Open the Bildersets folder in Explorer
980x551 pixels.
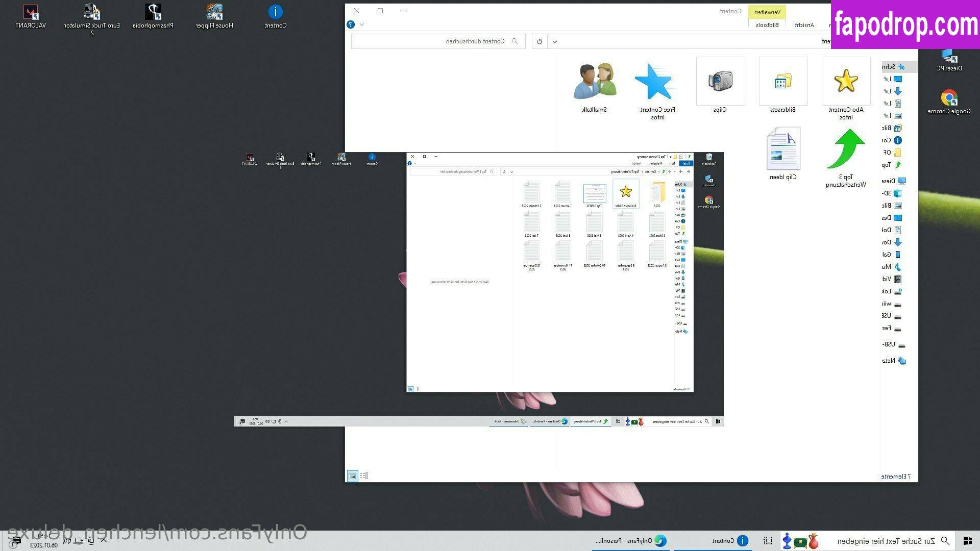click(783, 86)
